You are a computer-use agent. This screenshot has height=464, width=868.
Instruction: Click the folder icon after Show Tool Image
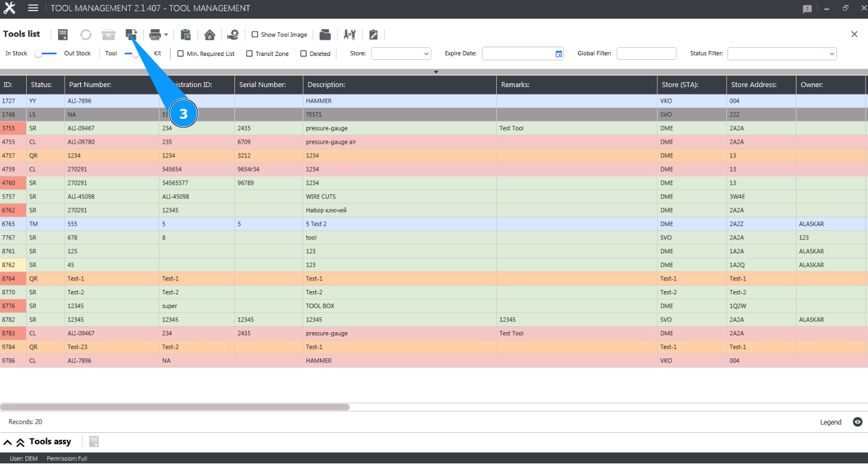click(325, 35)
